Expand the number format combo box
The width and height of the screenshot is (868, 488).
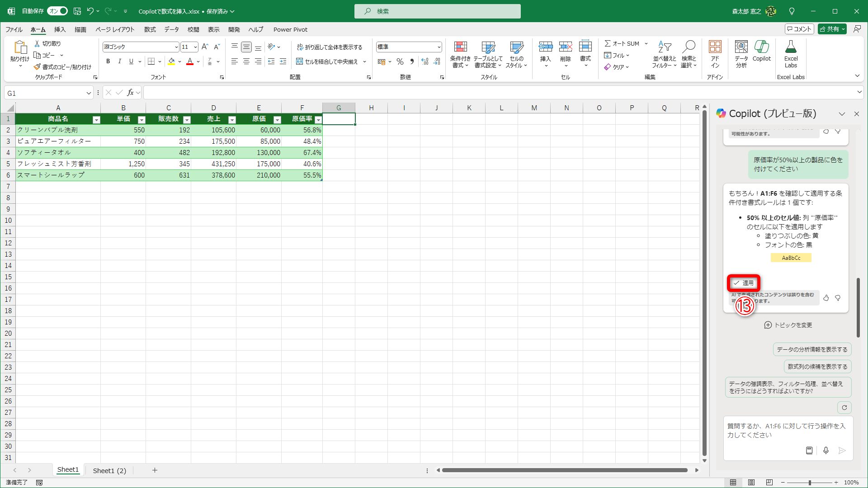coord(439,47)
